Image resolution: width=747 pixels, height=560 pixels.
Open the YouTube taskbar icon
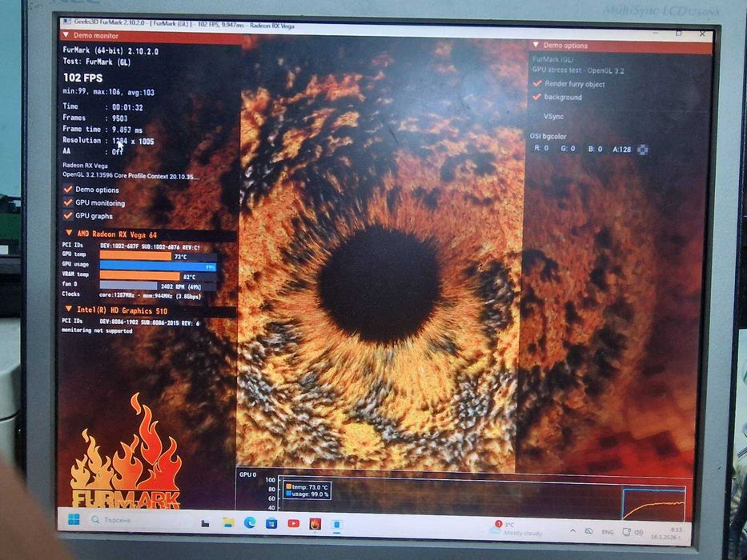[x=294, y=523]
